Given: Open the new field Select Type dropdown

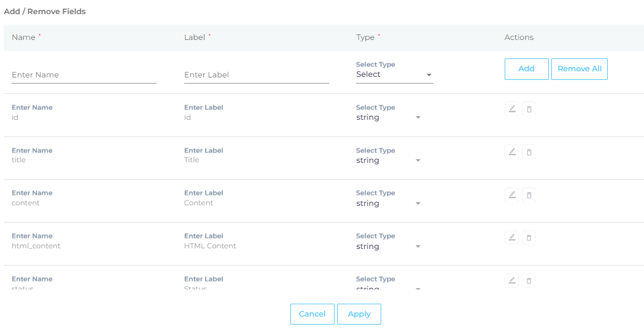Looking at the screenshot, I should (394, 74).
